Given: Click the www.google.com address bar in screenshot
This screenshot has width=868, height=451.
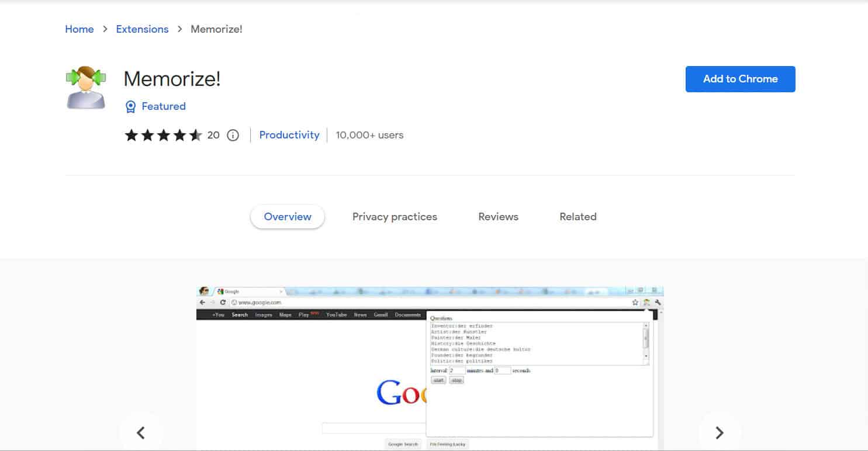Looking at the screenshot, I should [430, 303].
